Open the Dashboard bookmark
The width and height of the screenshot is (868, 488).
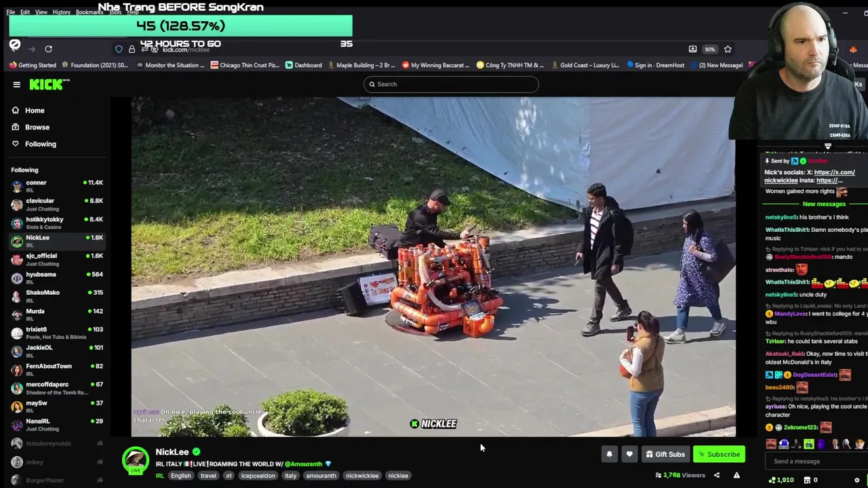(x=303, y=65)
